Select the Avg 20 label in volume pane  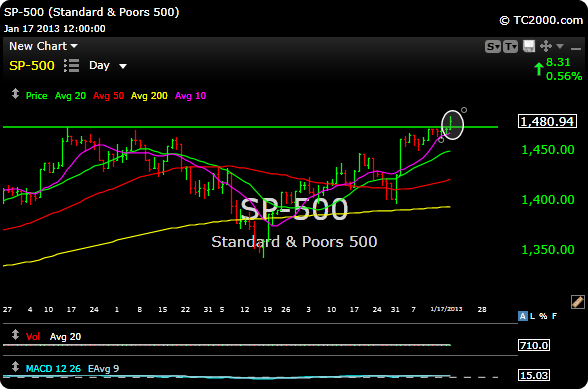[65, 336]
